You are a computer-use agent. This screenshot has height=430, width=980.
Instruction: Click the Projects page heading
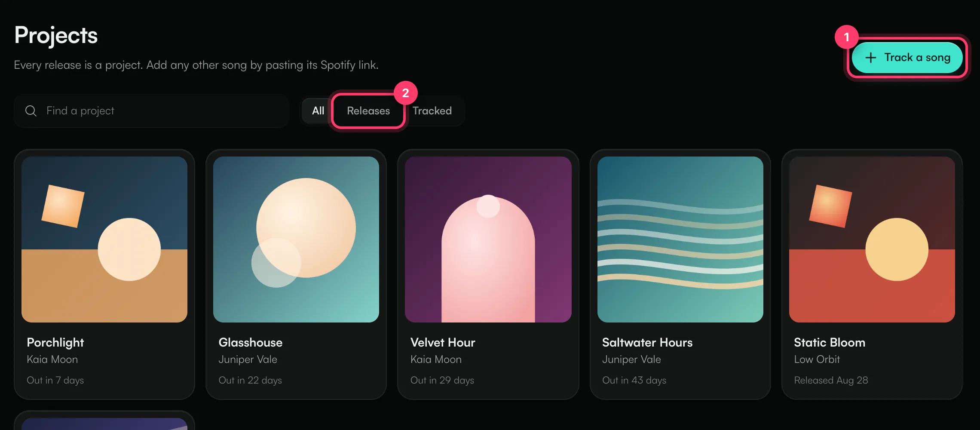pos(56,35)
